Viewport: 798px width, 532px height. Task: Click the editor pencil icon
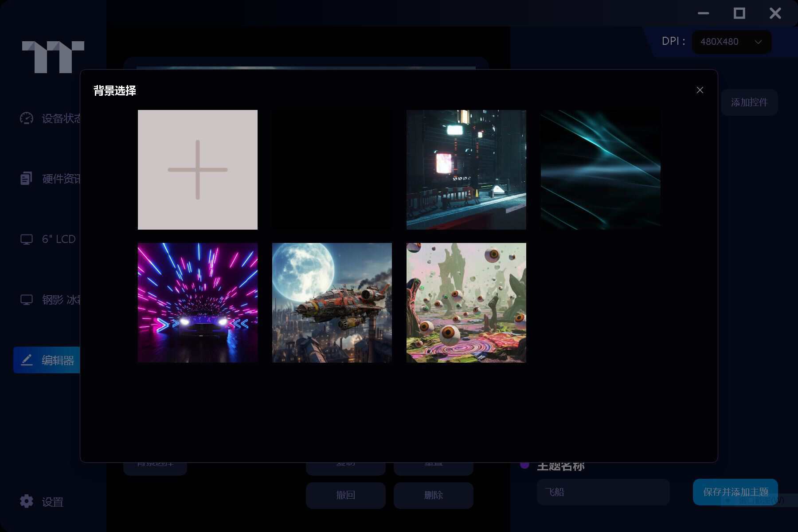[27, 360]
